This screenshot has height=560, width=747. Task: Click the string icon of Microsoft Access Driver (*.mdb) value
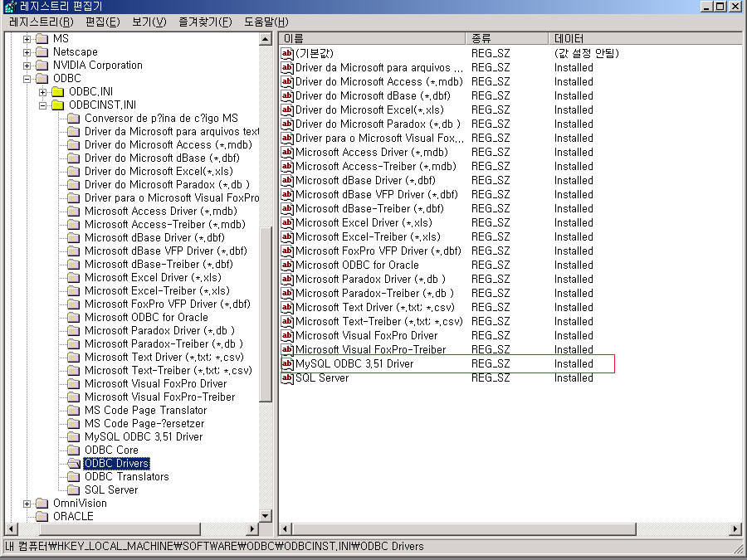[287, 153]
